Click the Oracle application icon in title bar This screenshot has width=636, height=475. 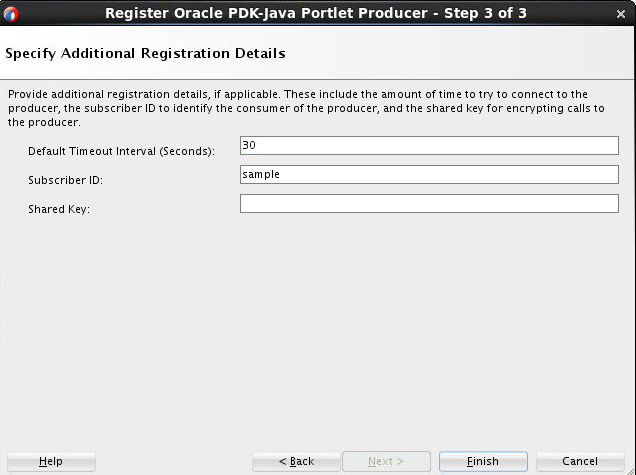[11, 14]
